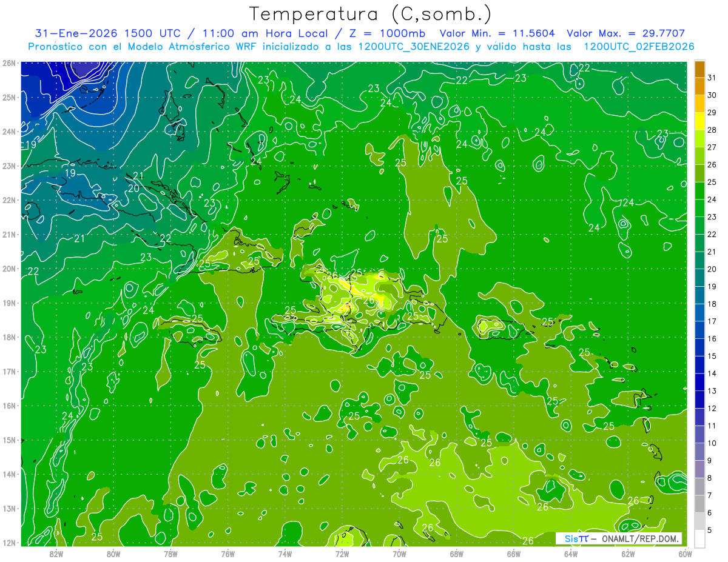Click the '20N' latitude axis label

tap(9, 269)
